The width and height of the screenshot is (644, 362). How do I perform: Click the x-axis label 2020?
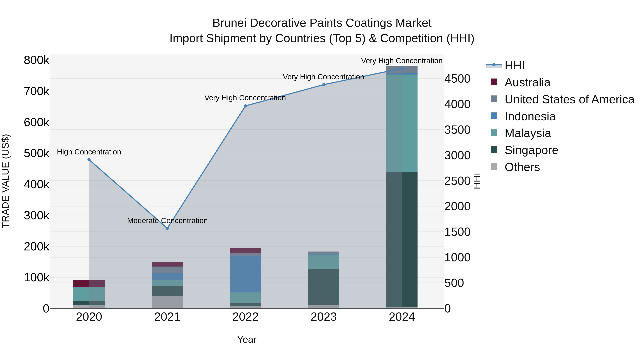(89, 317)
